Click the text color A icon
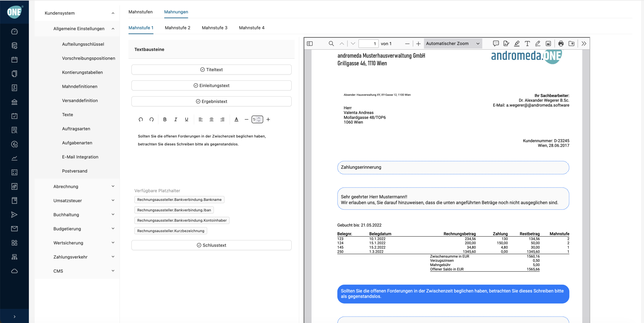 point(236,119)
